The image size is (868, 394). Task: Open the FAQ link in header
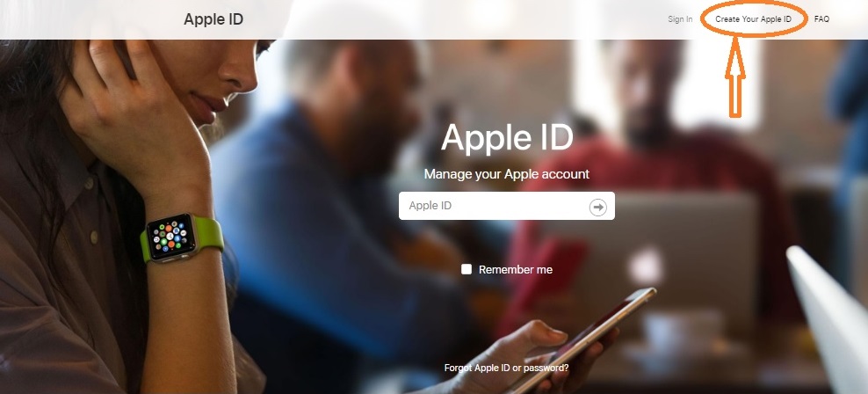point(821,19)
